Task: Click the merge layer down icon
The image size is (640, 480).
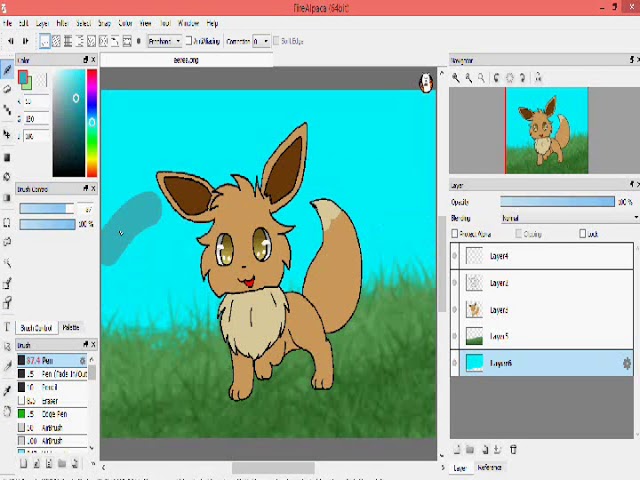Action: coord(497,450)
